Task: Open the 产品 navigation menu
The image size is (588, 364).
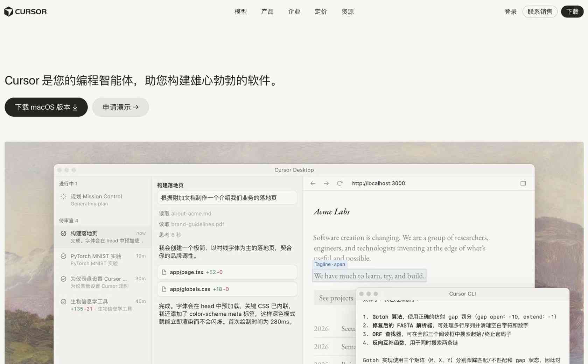Action: [x=267, y=12]
